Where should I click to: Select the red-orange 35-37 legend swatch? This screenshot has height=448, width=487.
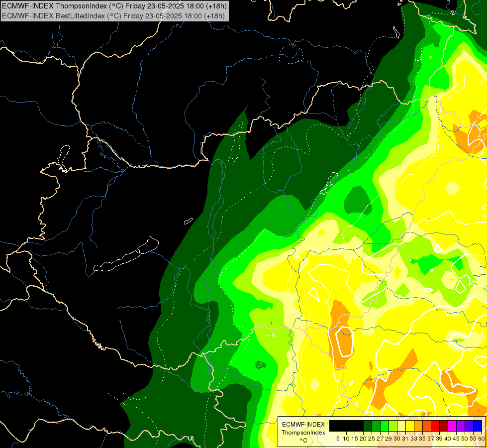[427, 426]
